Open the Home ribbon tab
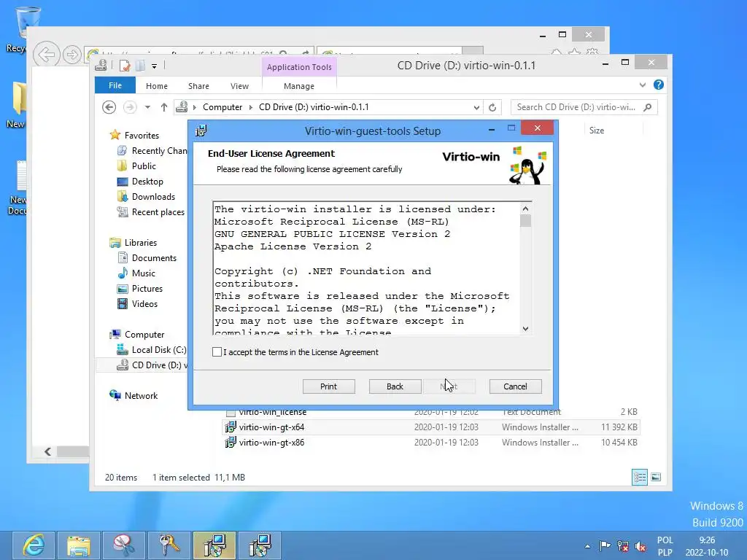 coord(157,86)
